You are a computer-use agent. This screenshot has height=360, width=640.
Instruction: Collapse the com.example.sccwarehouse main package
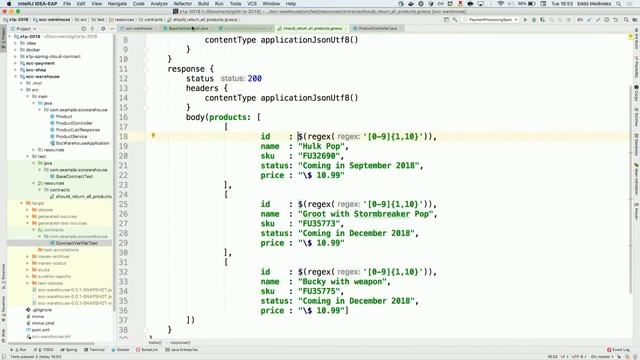click(40, 110)
